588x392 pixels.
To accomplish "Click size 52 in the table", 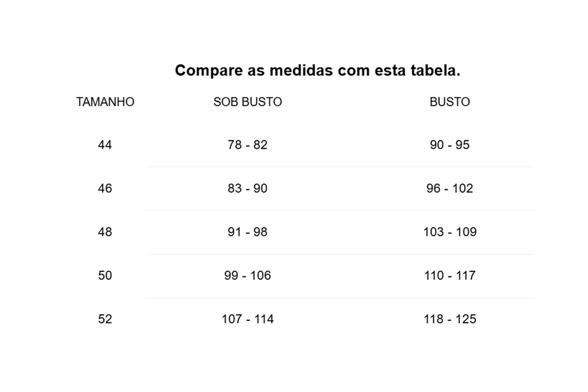I will click(105, 319).
